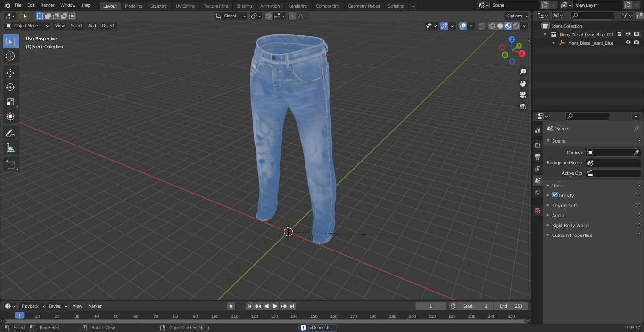Open the Render properties tab
The image size is (644, 332).
pos(537,145)
